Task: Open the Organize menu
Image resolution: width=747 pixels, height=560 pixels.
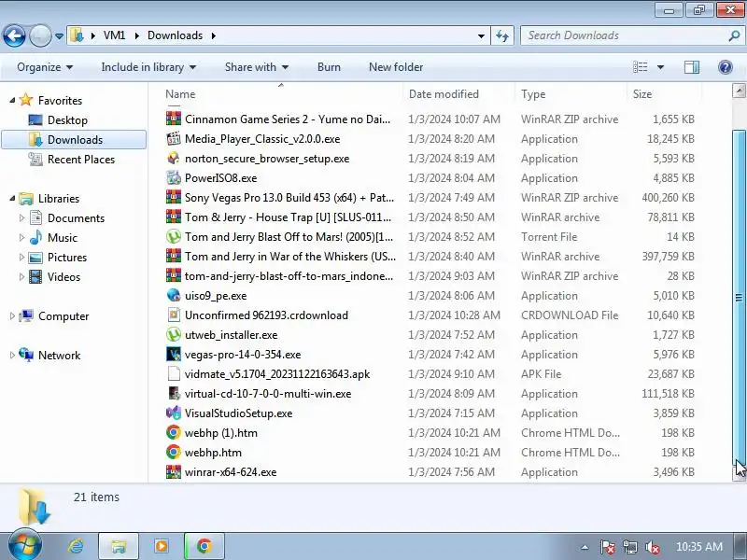Action: point(44,67)
